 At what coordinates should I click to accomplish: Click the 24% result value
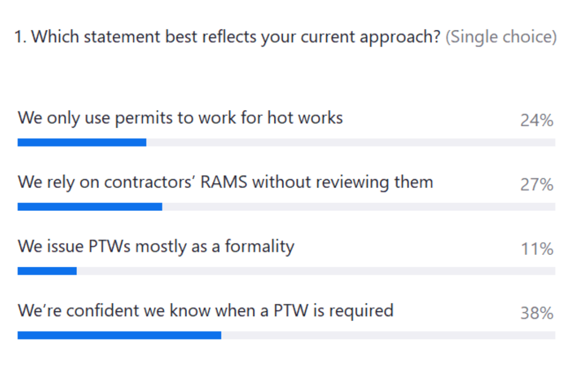pyautogui.click(x=537, y=120)
